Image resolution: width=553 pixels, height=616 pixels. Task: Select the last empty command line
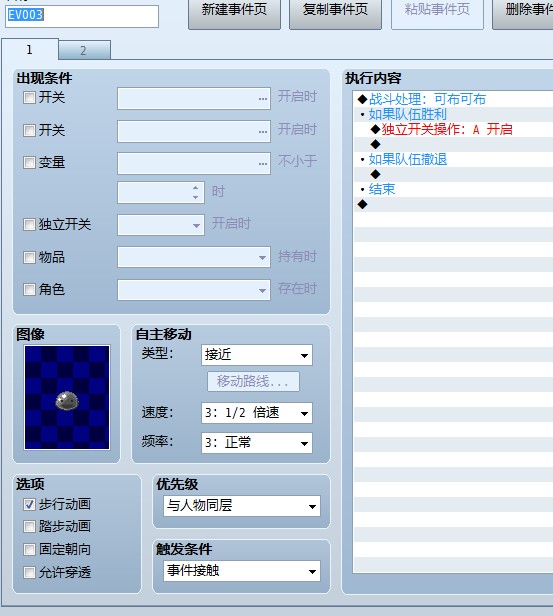pyautogui.click(x=453, y=204)
